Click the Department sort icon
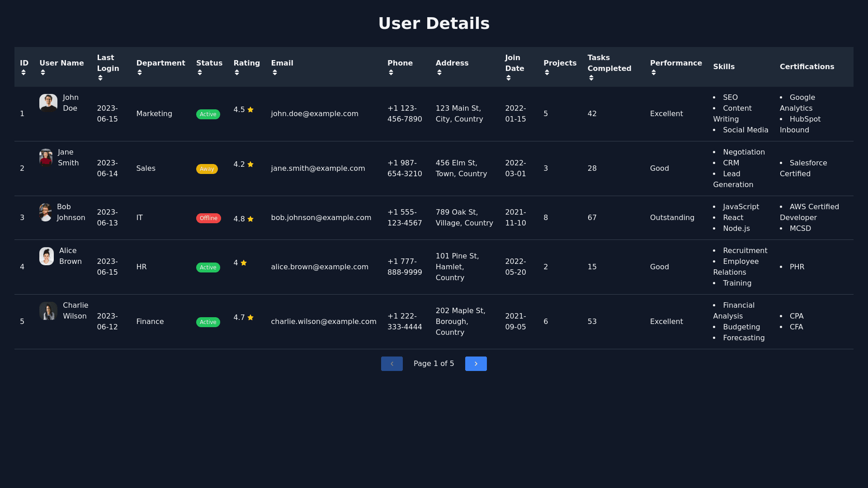 (x=140, y=73)
